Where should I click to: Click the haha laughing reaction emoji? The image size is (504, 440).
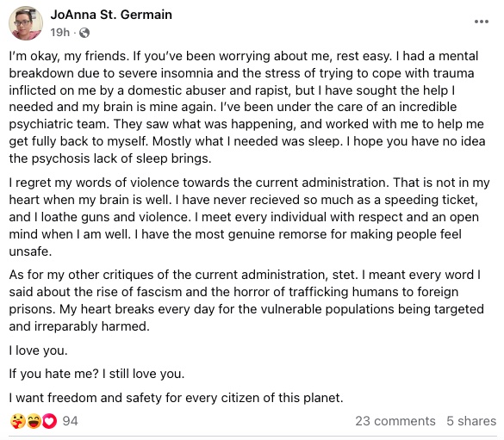point(34,421)
